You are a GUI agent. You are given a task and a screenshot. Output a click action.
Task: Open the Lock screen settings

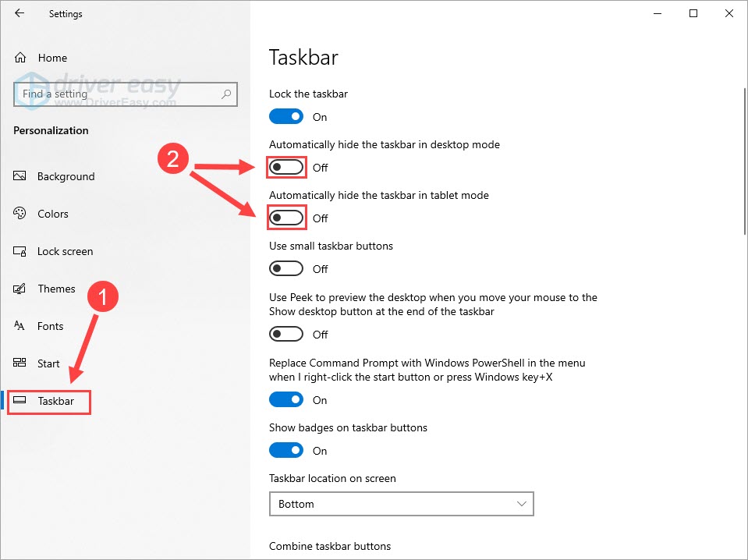click(x=62, y=251)
